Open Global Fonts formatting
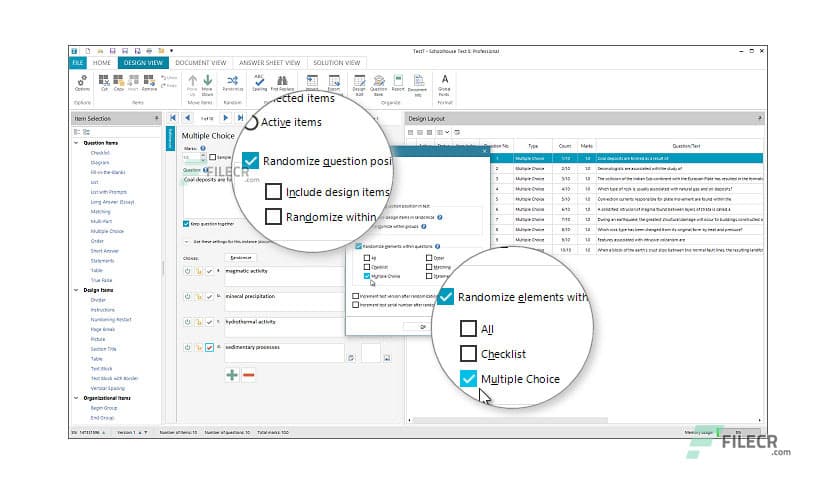Viewport: 836px width, 484px height. [x=444, y=84]
